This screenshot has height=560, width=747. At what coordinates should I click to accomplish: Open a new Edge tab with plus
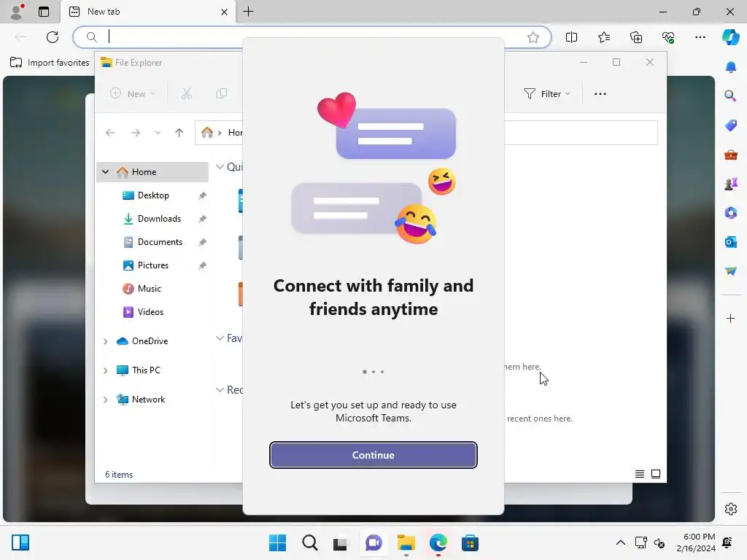(248, 12)
